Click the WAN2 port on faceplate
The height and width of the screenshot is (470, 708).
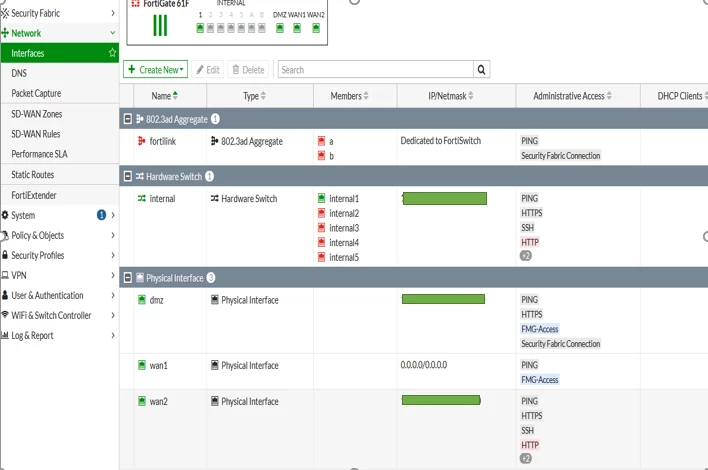click(316, 28)
